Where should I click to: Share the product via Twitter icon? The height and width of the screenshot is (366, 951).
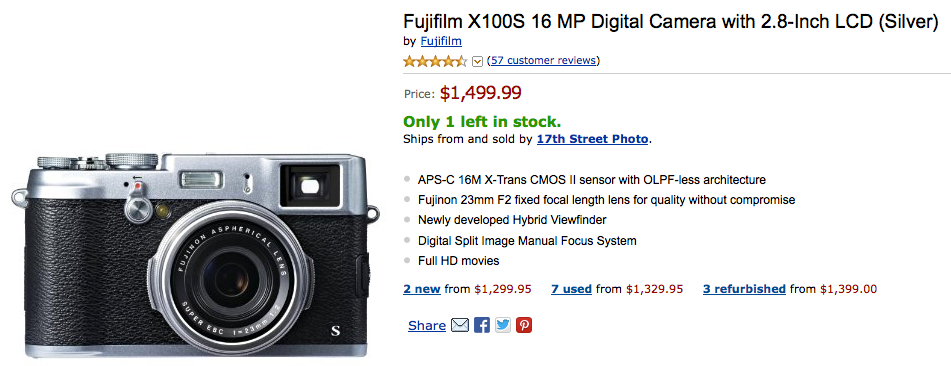pos(503,325)
